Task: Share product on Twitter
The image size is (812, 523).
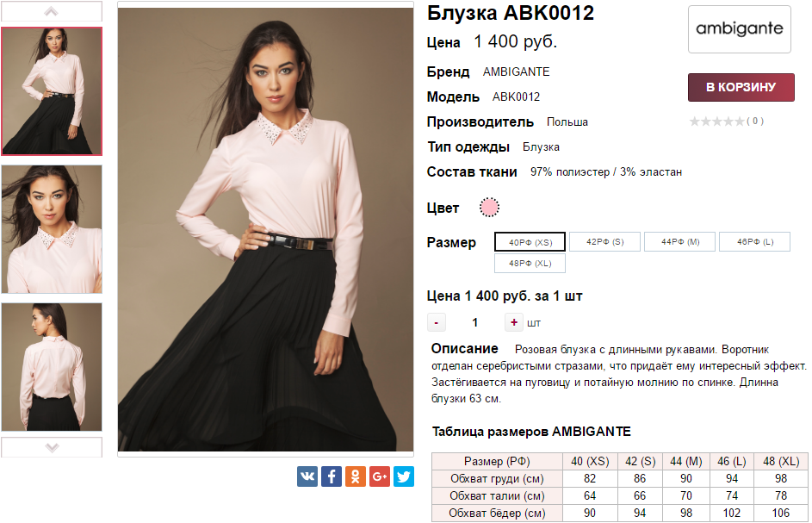Action: (x=403, y=476)
